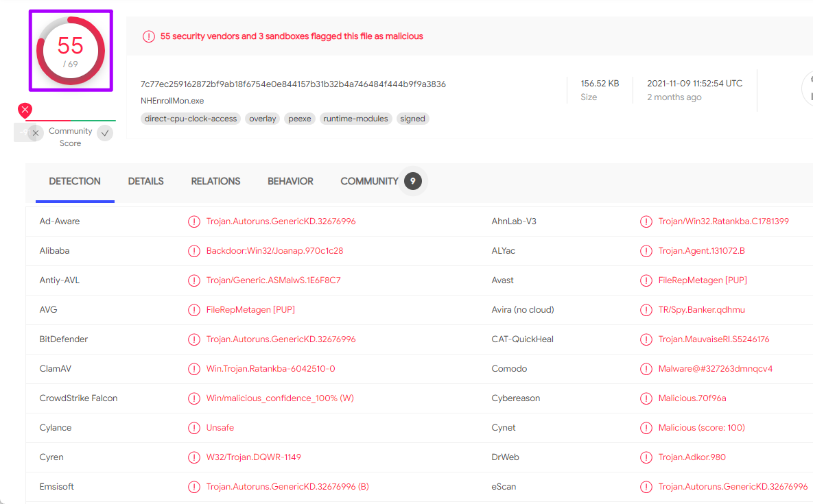Click the W32/Trojan.DQWR-1149 result

click(254, 457)
